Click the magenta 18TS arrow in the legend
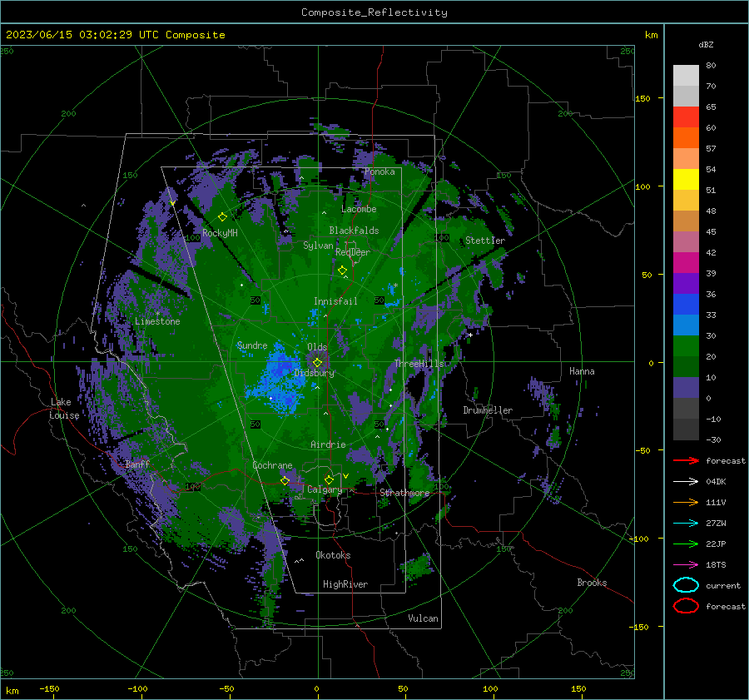Screen dimensions: 749x700 (x=686, y=565)
